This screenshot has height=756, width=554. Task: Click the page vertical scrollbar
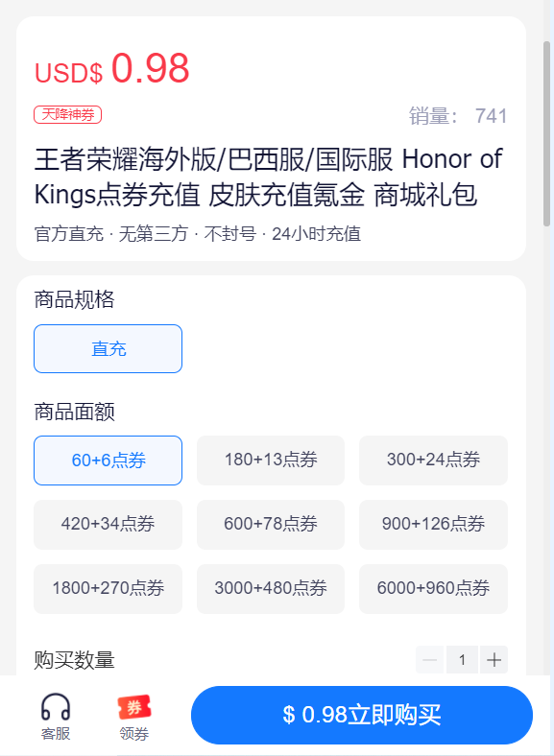(546, 133)
